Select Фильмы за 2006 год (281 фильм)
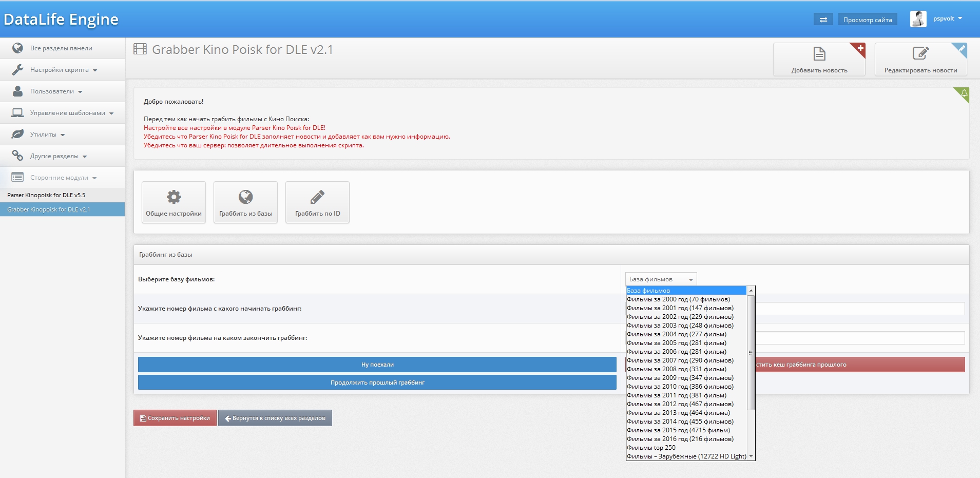The image size is (980, 478). [x=686, y=352]
